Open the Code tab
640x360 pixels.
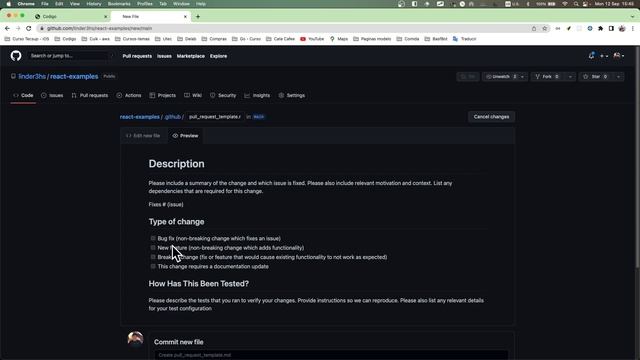click(23, 96)
